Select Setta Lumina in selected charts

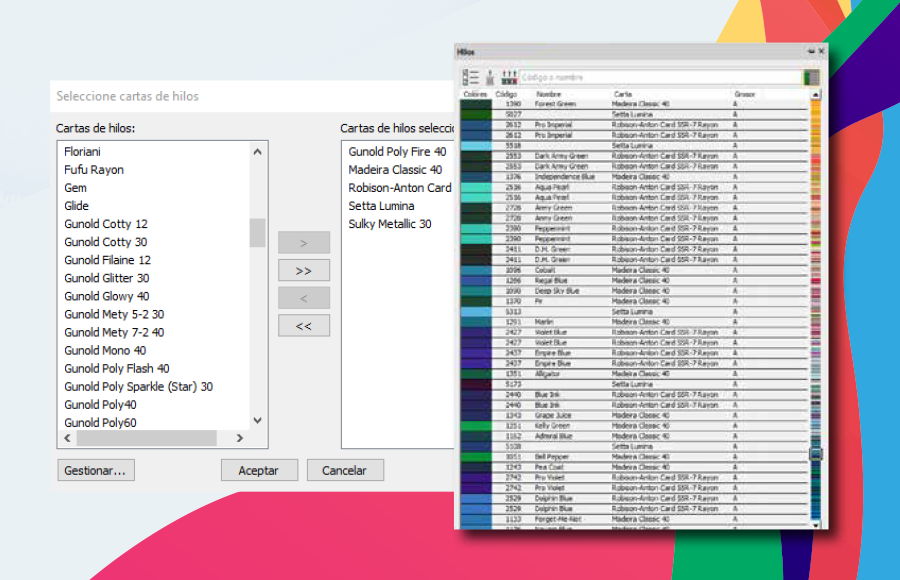[381, 206]
